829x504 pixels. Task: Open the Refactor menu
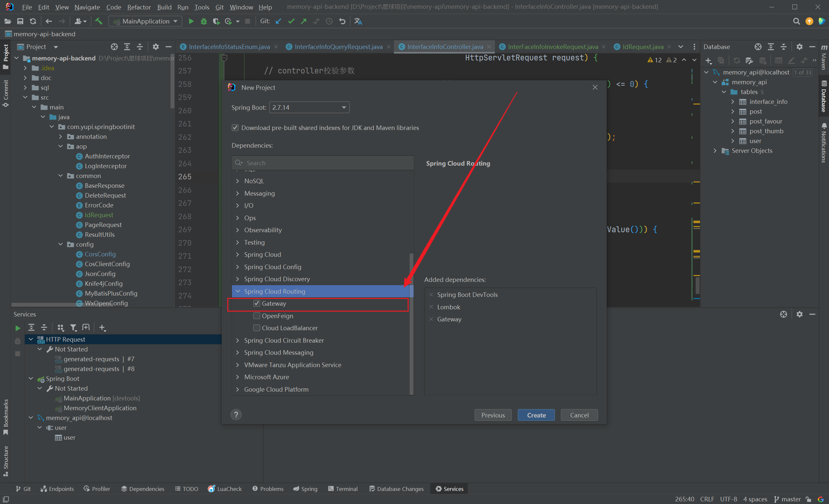click(139, 7)
